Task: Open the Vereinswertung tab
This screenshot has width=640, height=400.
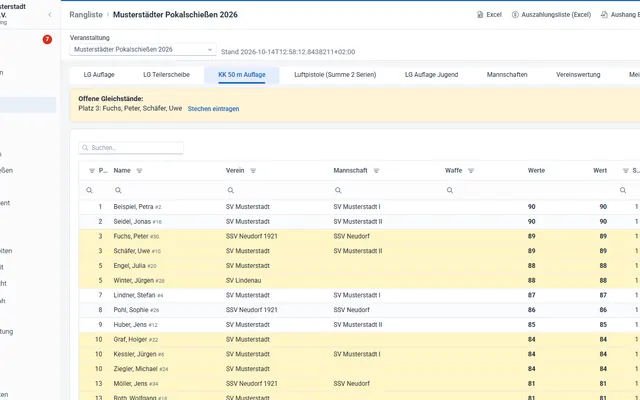Action: [578, 75]
